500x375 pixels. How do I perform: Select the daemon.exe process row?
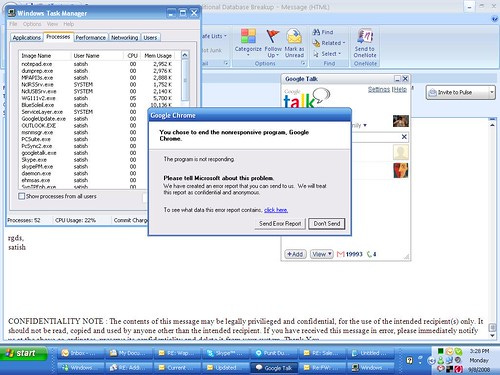83,174
